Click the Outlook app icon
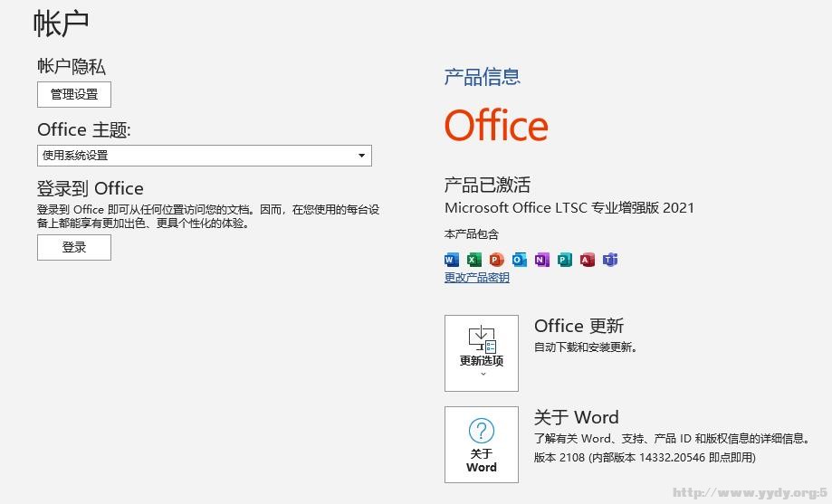The height and width of the screenshot is (504, 832). coord(520,260)
